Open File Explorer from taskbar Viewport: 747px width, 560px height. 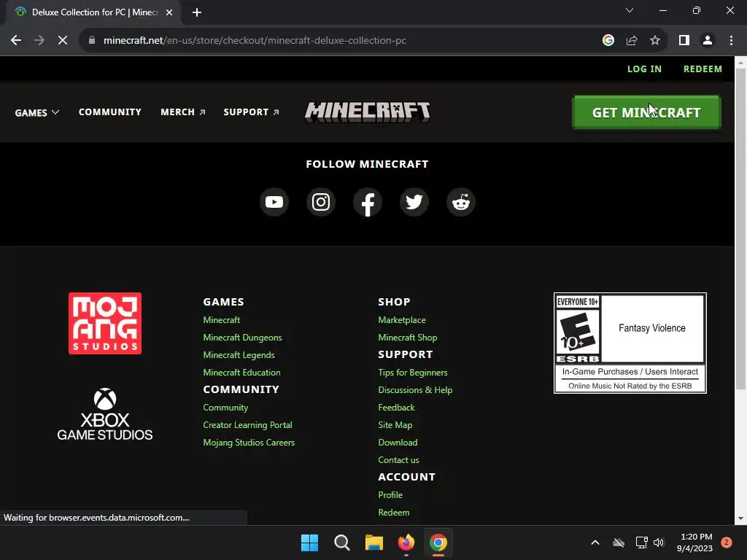tap(374, 542)
